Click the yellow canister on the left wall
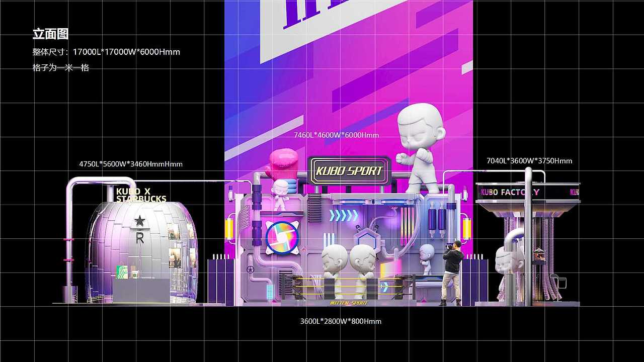Screen dimensions: 644x362 230,228
